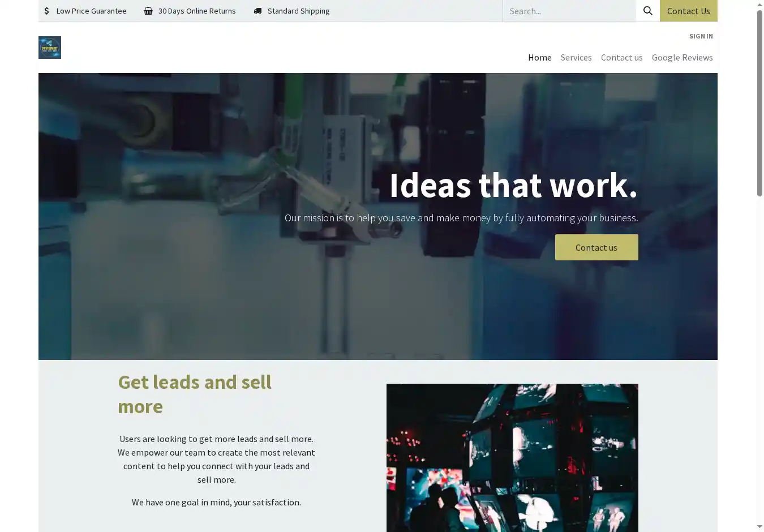
Task: Open the Google Reviews page
Action: (x=682, y=57)
